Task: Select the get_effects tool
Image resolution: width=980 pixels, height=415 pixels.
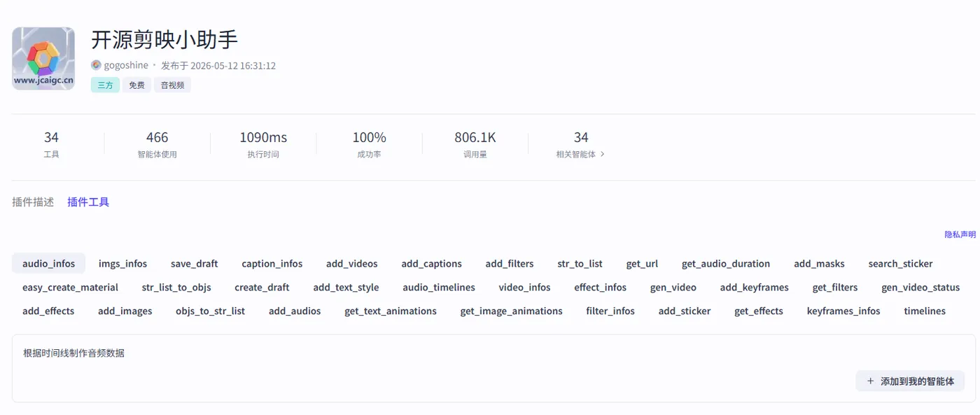Action: [759, 311]
